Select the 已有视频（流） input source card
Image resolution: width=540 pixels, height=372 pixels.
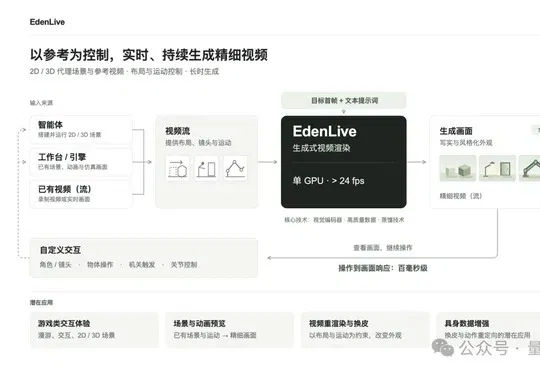coord(81,194)
